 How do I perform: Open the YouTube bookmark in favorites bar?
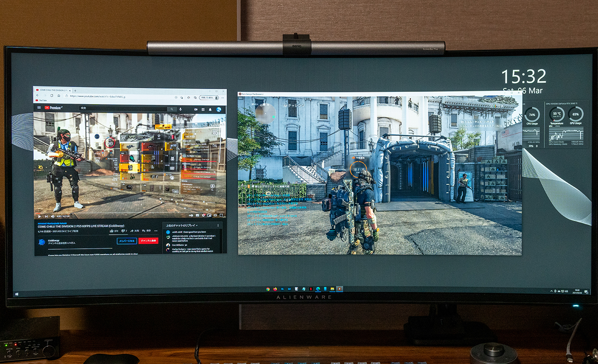point(41,100)
